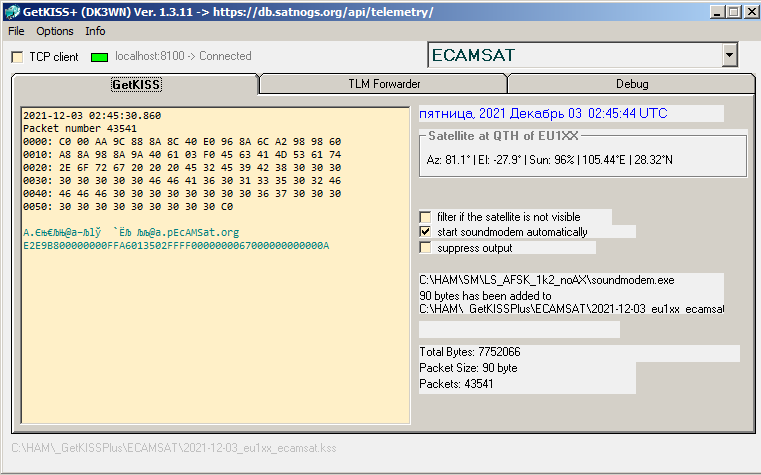This screenshot has width=761, height=475.
Task: Click the Packet number 43541 line
Action: pos(80,129)
